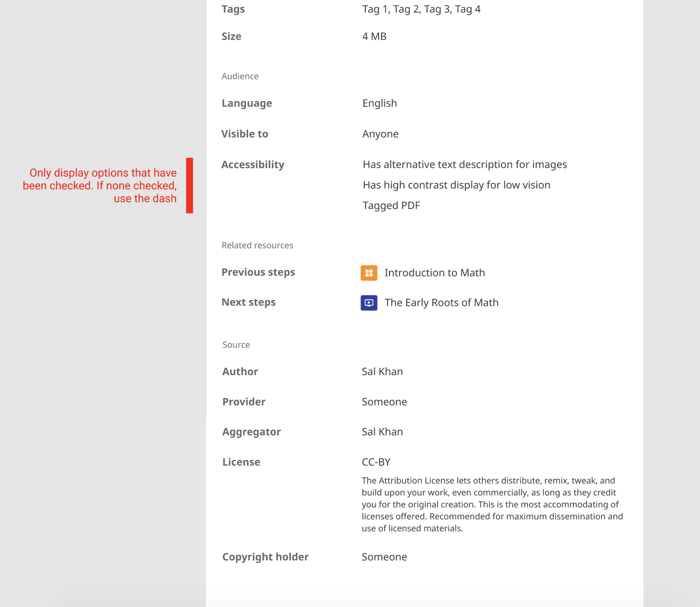Click the Tagged PDF accessibility item
700x607 pixels.
tap(391, 205)
